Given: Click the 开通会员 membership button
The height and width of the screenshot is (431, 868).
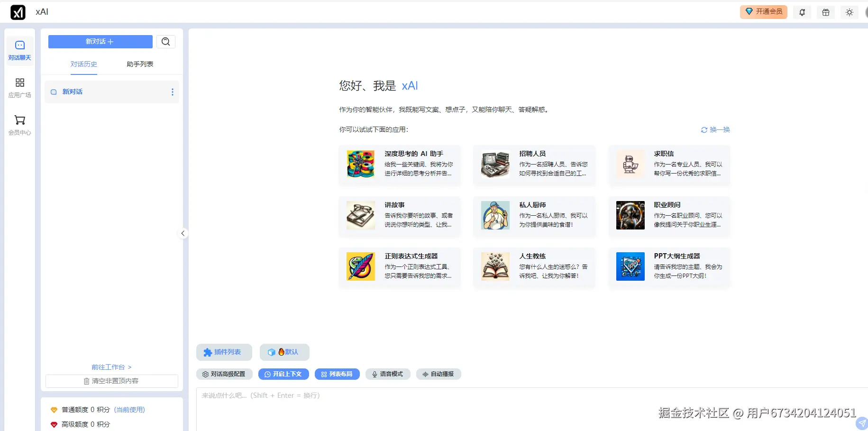Looking at the screenshot, I should [763, 12].
